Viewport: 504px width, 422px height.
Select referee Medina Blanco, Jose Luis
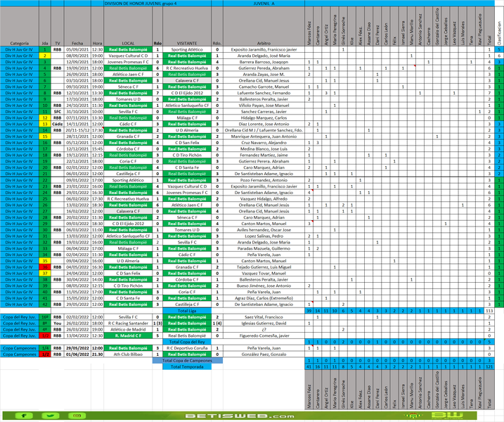point(264,149)
